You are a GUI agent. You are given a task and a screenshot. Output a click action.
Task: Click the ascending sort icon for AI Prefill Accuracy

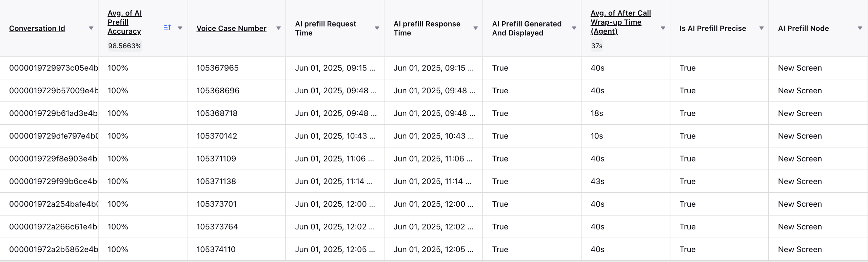167,27
